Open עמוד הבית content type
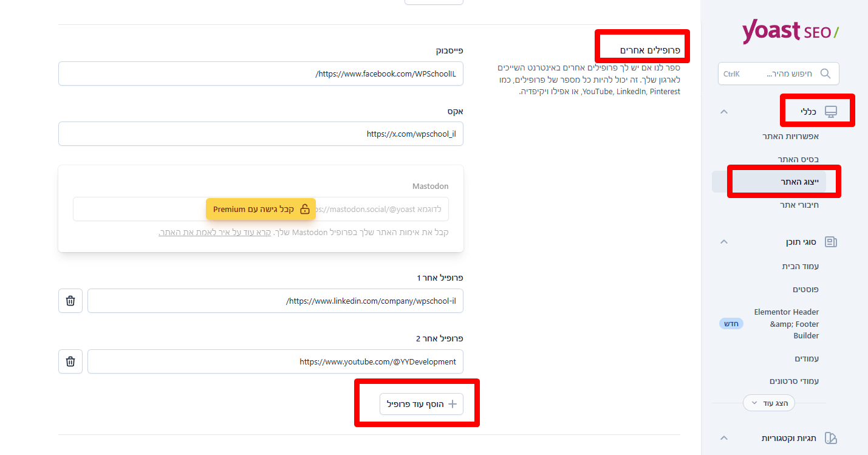 (x=801, y=266)
